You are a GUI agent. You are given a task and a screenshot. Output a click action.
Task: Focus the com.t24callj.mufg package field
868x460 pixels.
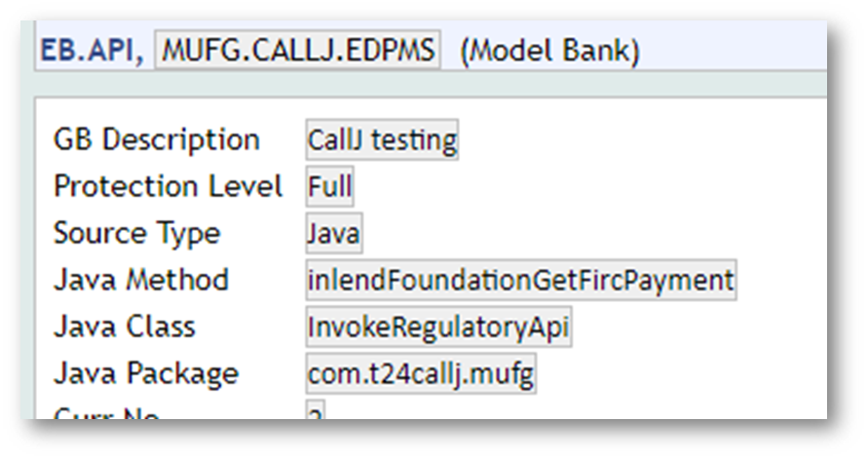click(421, 374)
